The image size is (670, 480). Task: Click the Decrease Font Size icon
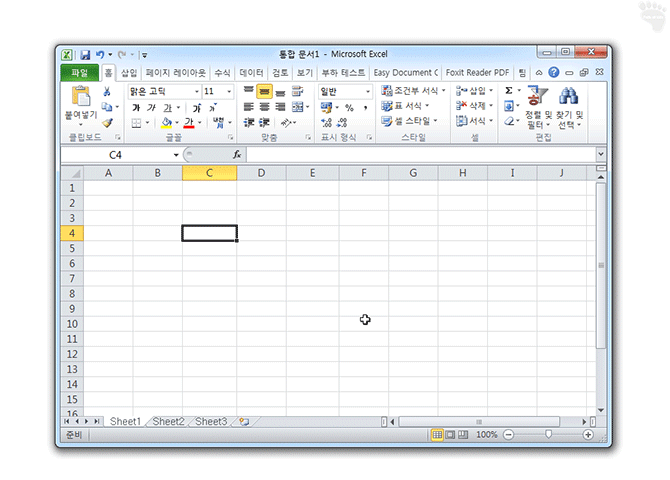coord(212,108)
